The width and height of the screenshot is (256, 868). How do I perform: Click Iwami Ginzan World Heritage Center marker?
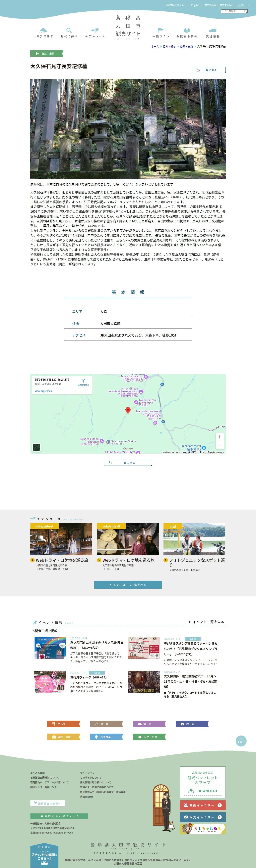coord(155,423)
